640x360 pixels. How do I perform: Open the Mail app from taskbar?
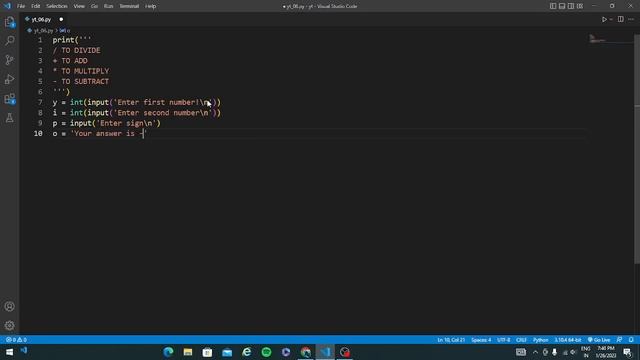click(x=227, y=352)
